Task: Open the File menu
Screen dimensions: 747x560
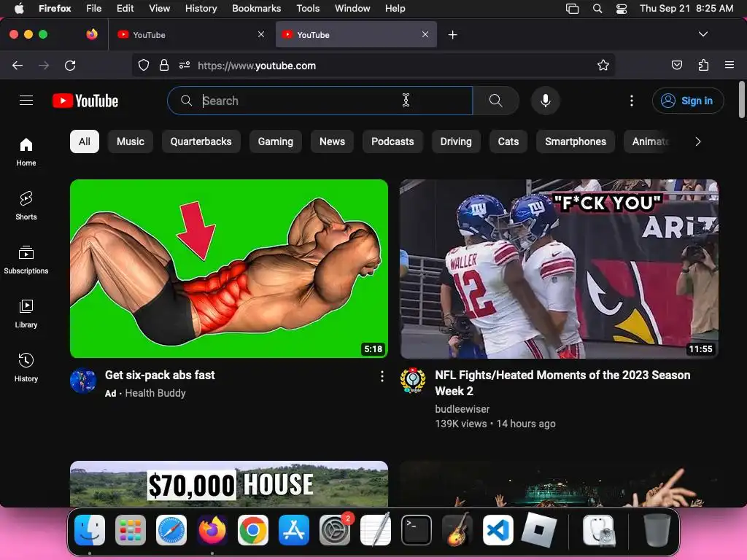Action: (x=94, y=9)
